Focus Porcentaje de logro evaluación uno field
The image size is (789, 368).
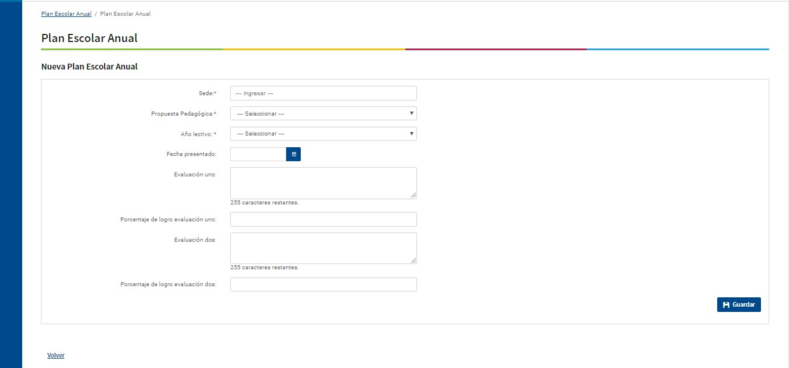pyautogui.click(x=324, y=219)
